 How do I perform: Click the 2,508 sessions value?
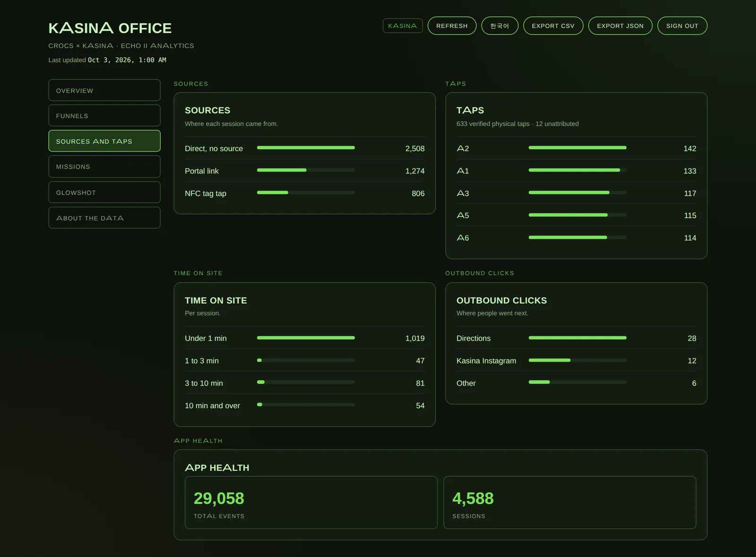[415, 148]
